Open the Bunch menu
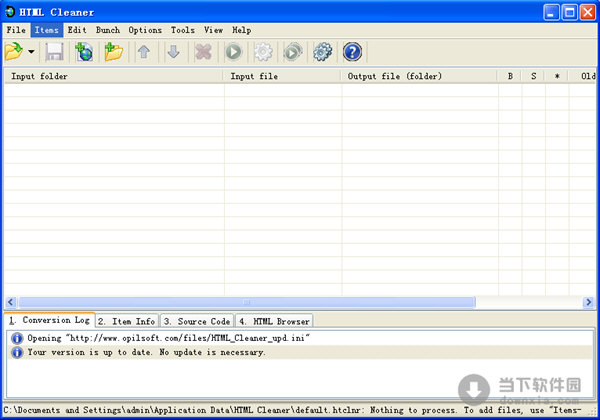 (x=107, y=30)
